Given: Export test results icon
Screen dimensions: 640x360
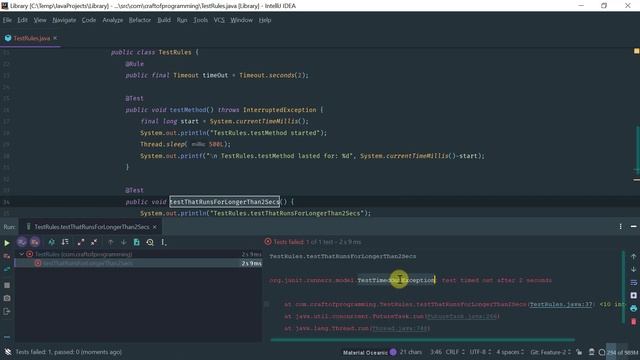Looking at the screenshot, I should point(137,242).
